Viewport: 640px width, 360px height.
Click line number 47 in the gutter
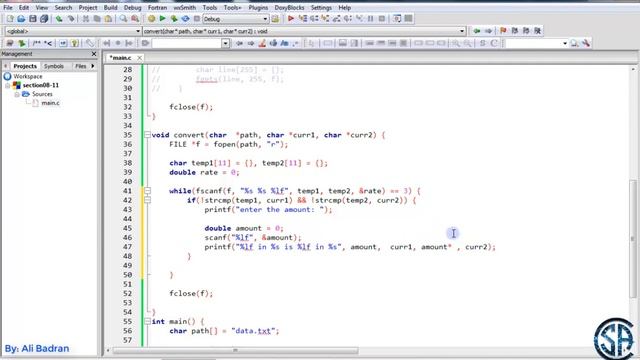coord(127,247)
